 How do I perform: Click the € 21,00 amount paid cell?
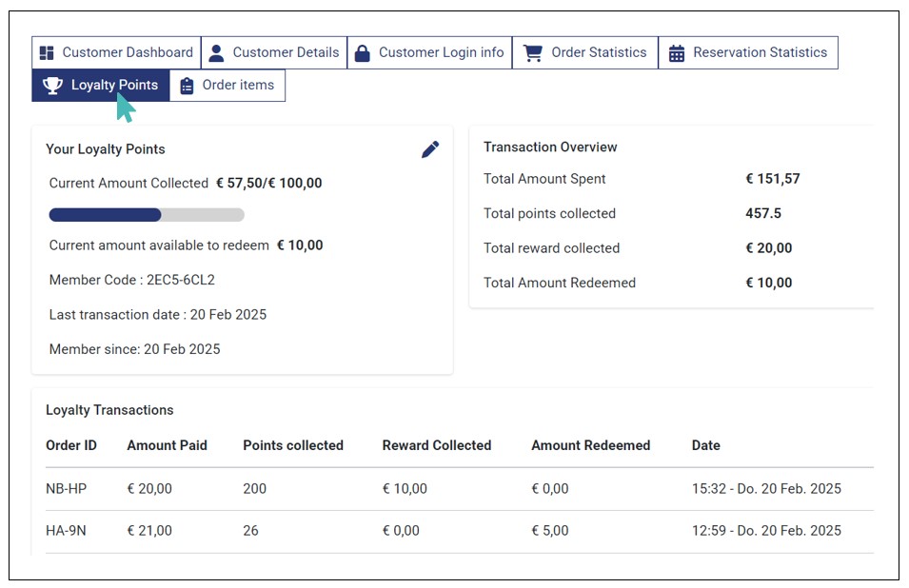tap(149, 531)
